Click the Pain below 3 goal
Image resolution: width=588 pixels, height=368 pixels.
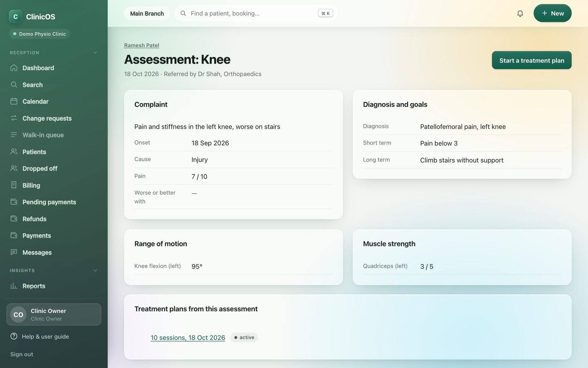(x=439, y=144)
